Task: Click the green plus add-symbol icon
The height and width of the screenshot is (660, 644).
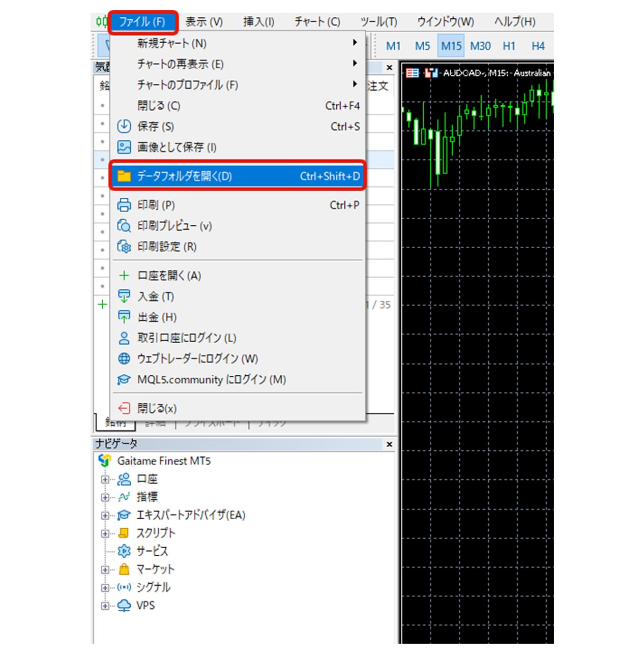Action: 102,305
